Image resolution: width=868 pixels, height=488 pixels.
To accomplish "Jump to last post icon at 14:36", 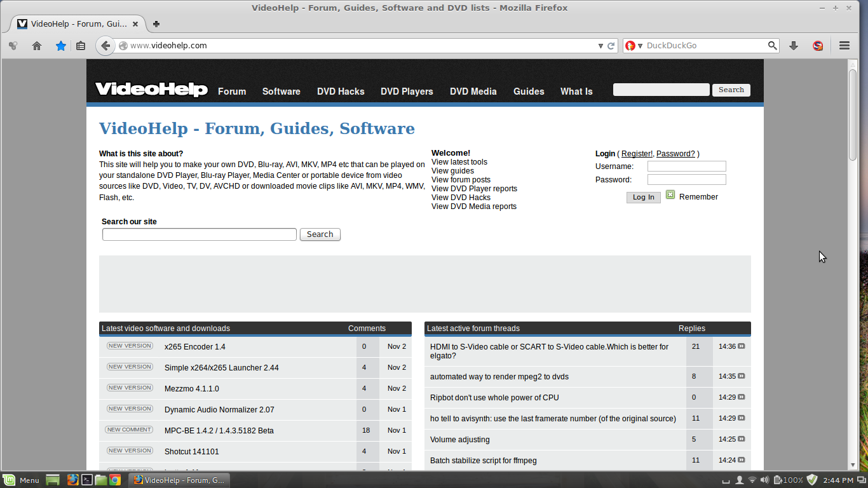I will [x=742, y=346].
